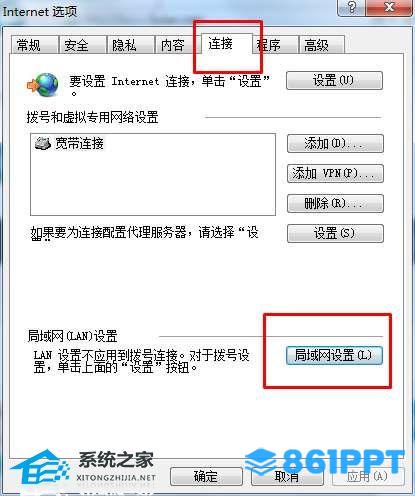Click the globe Internet connection icon

click(x=43, y=85)
